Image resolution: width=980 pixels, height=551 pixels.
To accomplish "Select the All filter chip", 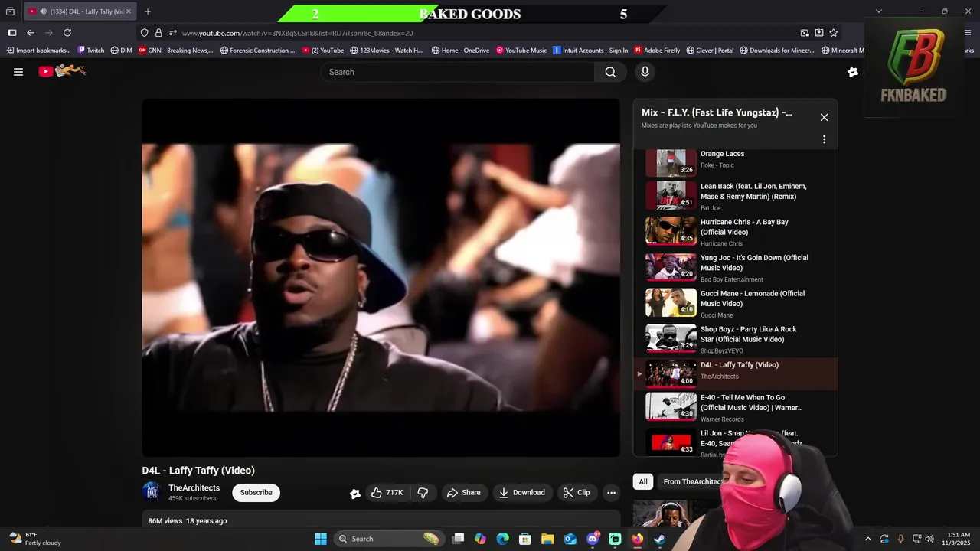I will click(643, 481).
